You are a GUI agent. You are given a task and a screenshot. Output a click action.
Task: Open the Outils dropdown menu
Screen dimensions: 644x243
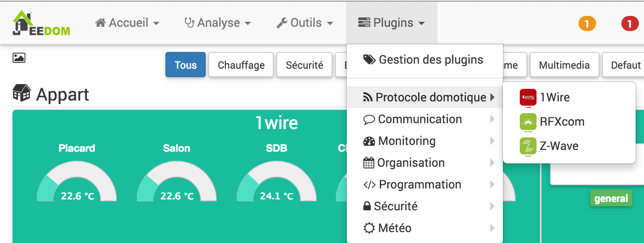[x=305, y=23]
